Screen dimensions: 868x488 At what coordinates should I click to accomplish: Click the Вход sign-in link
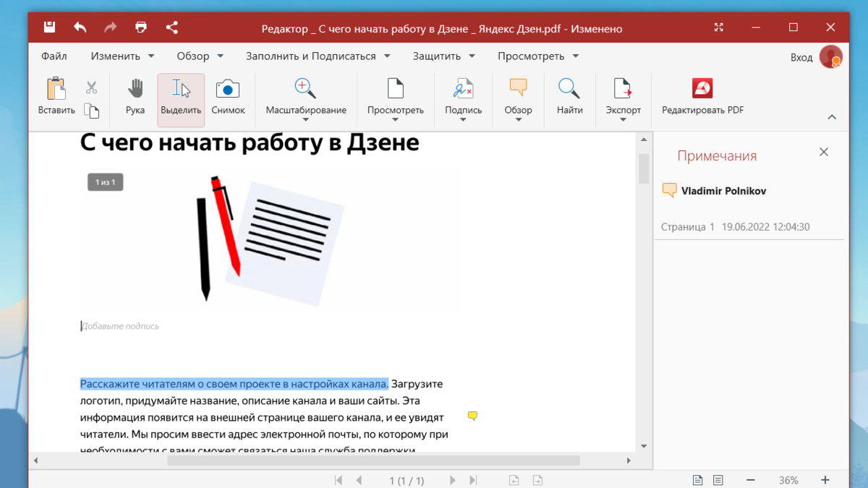tap(801, 57)
